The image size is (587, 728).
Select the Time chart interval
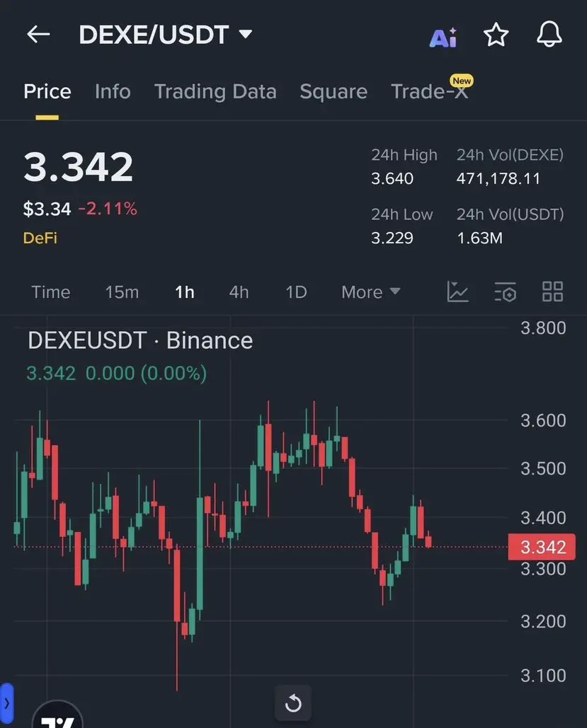point(51,292)
